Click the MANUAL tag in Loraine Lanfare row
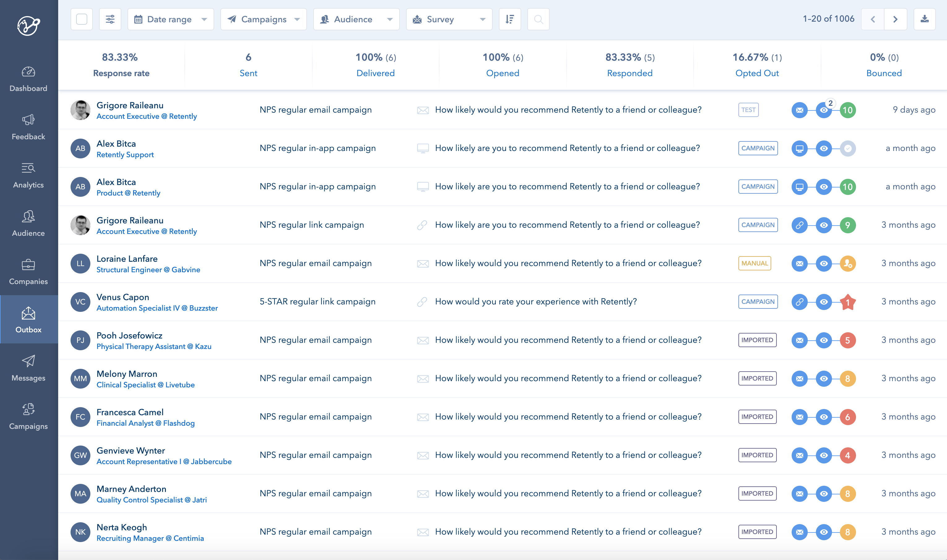Image resolution: width=947 pixels, height=560 pixels. (755, 263)
